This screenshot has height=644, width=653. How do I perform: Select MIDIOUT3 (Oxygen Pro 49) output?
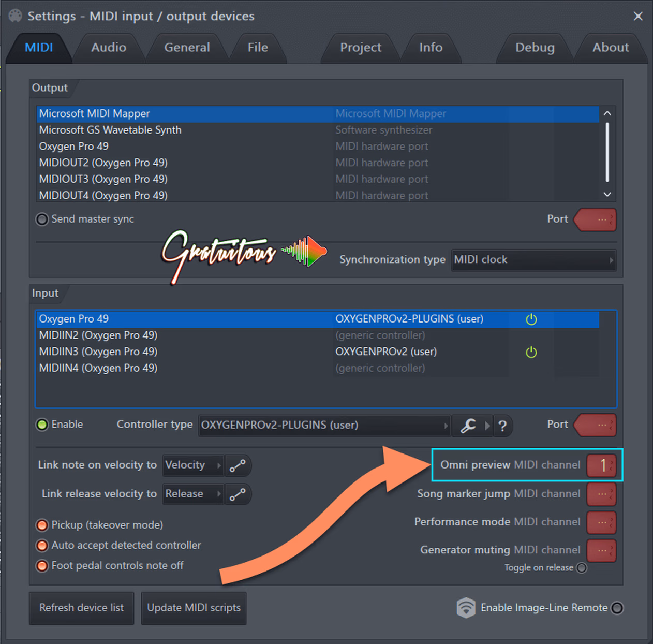(318, 180)
